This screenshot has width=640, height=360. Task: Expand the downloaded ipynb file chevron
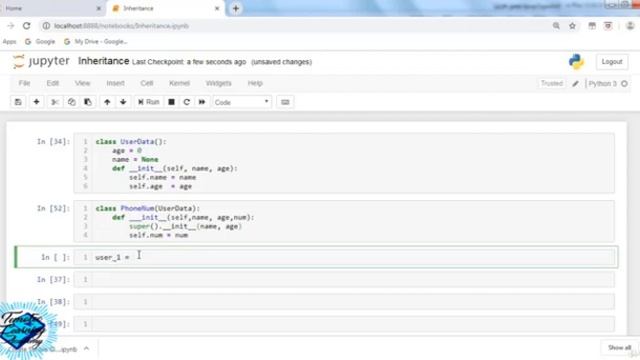tap(87, 349)
